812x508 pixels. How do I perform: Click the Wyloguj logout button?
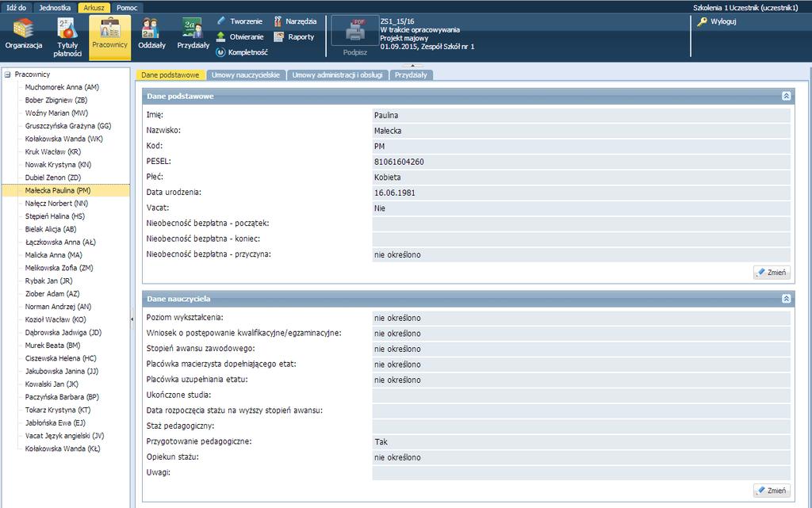pyautogui.click(x=717, y=21)
